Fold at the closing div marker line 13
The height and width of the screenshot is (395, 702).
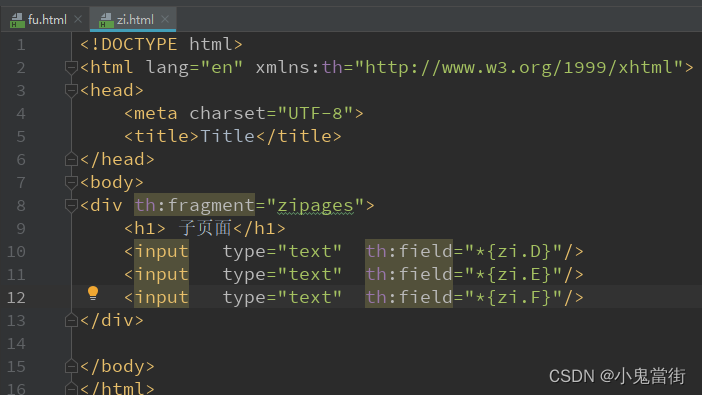(71, 321)
